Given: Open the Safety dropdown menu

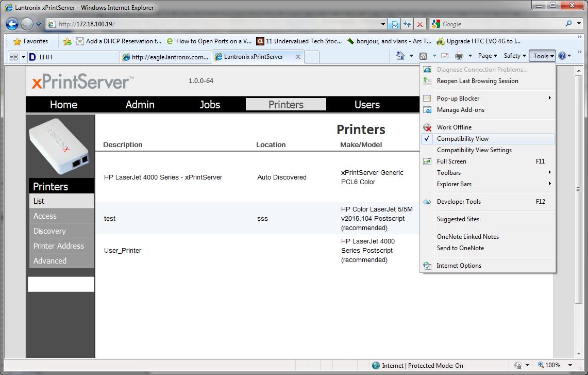Looking at the screenshot, I should [514, 56].
